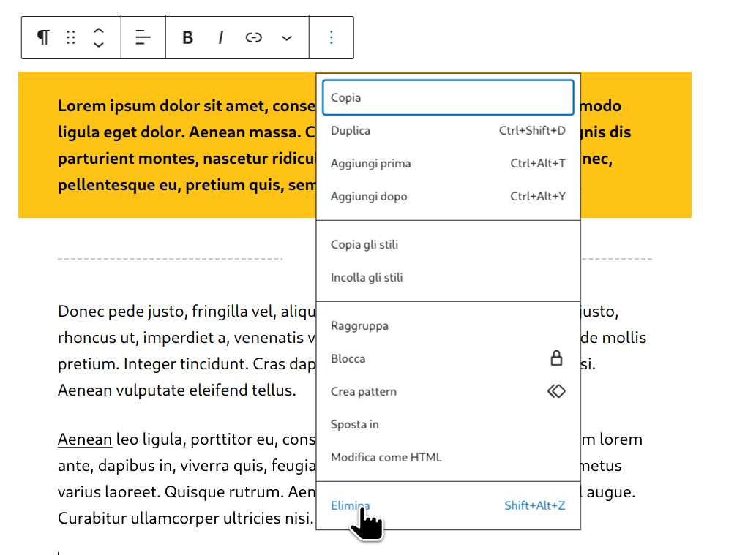Expand the more formatting options dropdown
The width and height of the screenshot is (756, 555).
click(287, 38)
